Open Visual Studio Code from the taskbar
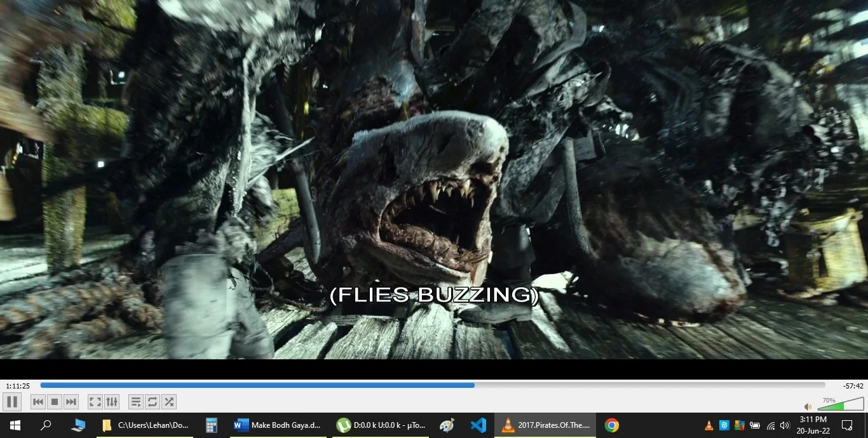This screenshot has width=868, height=438. coord(478,425)
